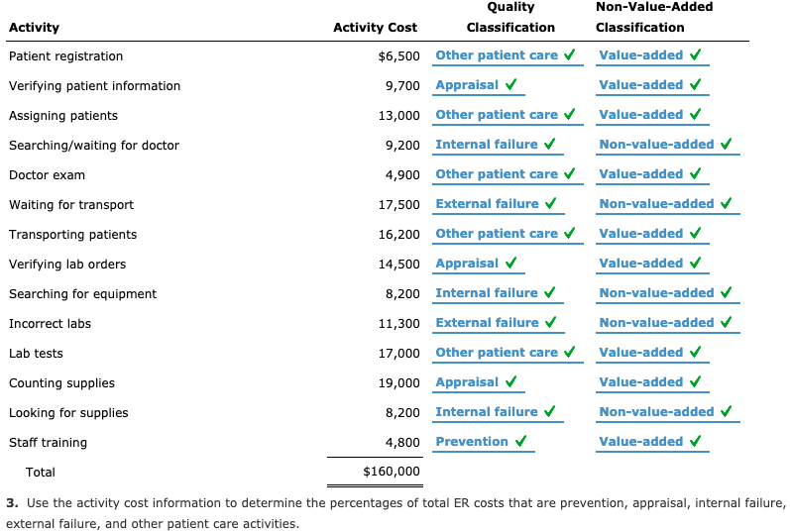Open Non-value-added dropdown for Incorrect labs
The height and width of the screenshot is (532, 790).
(667, 323)
